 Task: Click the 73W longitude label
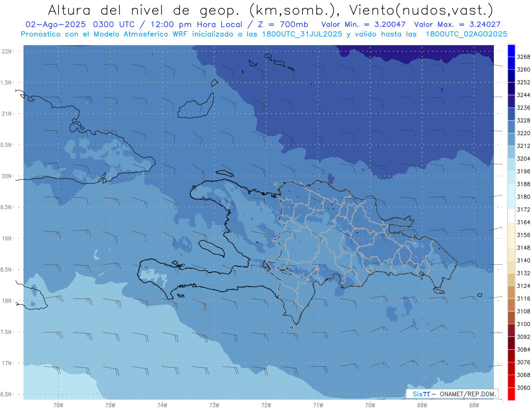point(214,405)
